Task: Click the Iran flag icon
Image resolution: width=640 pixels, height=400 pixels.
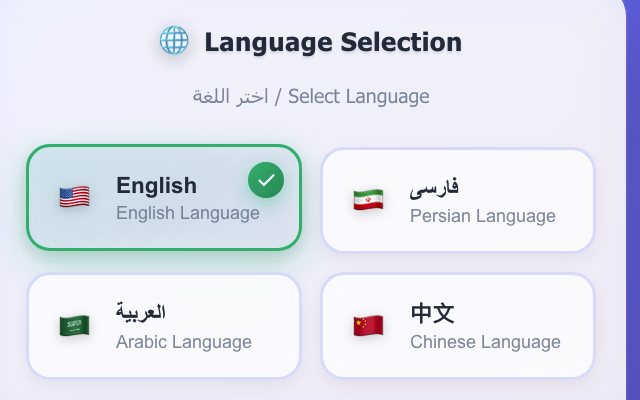Action: (x=368, y=200)
